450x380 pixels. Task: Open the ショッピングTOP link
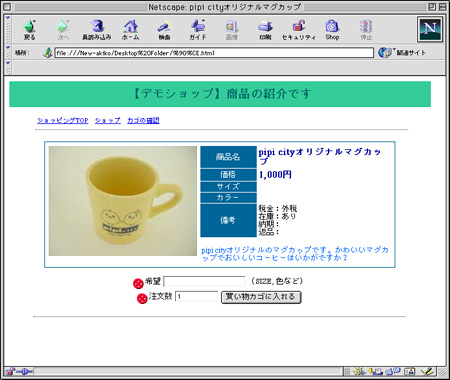pos(63,120)
